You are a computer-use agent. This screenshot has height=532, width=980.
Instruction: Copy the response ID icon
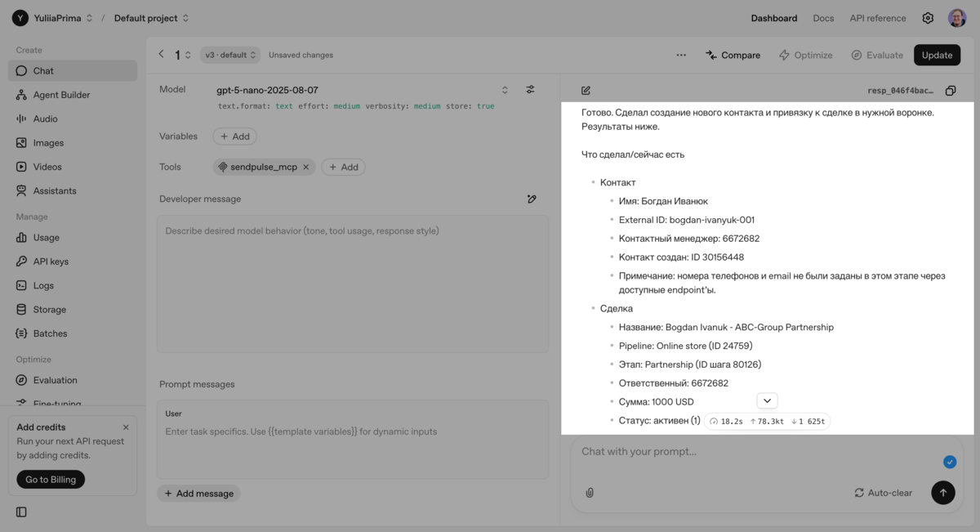[x=950, y=91]
